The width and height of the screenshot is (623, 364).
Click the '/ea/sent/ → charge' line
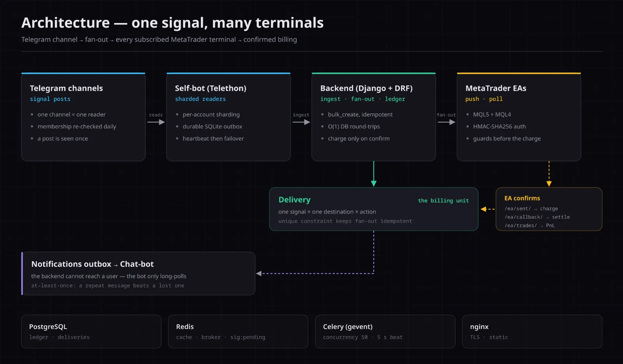pos(531,209)
